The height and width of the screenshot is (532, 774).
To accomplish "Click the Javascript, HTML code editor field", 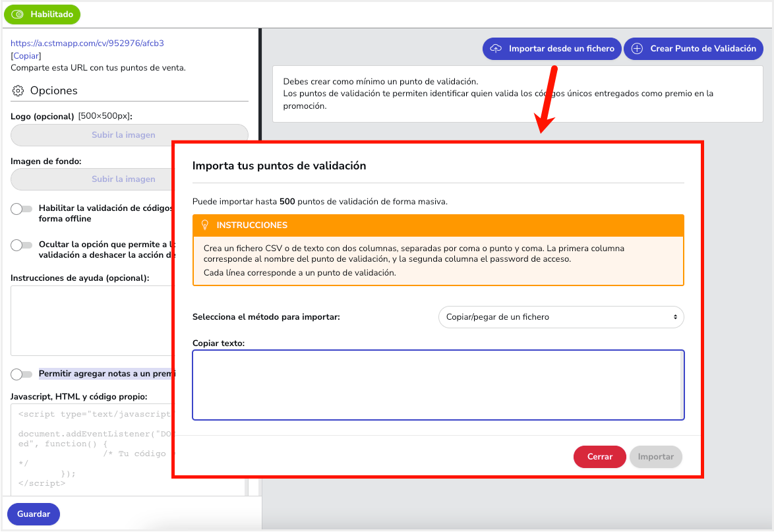I will click(x=93, y=449).
